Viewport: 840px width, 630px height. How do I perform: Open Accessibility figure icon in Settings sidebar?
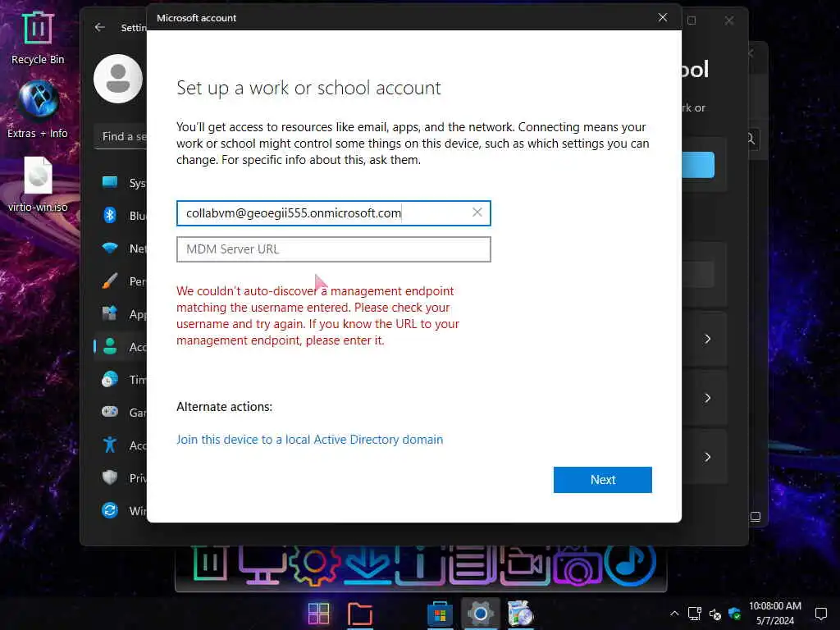pos(110,445)
